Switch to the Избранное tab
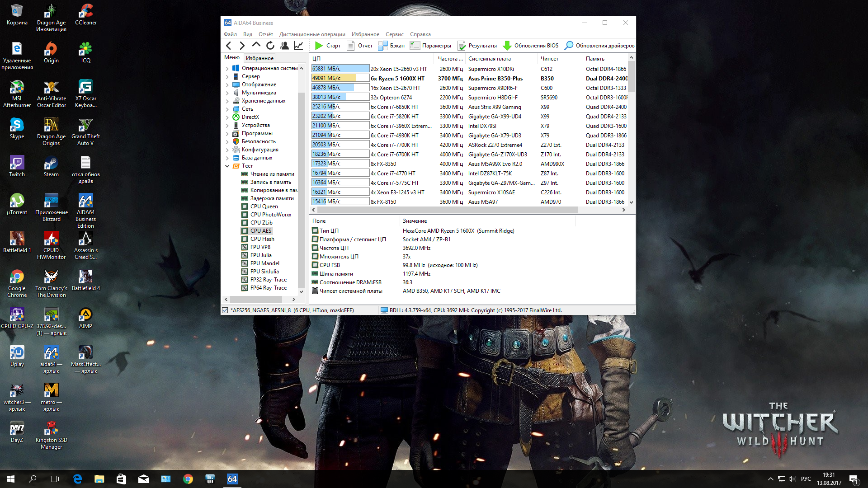868x488 pixels. click(x=259, y=58)
